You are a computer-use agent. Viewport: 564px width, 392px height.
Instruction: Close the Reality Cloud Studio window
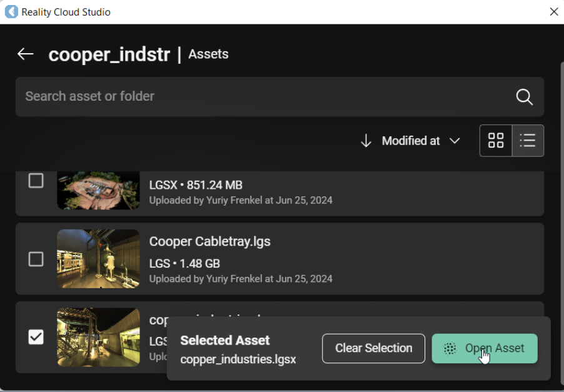553,12
